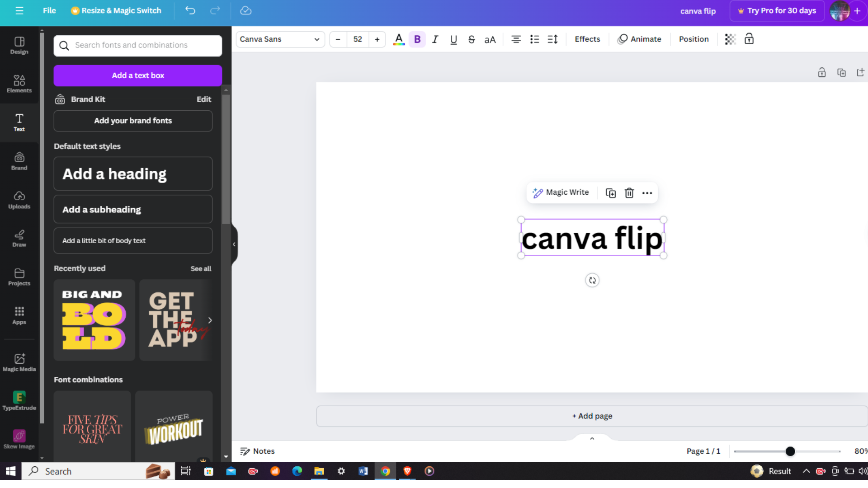Collapse the side panel

(x=234, y=244)
